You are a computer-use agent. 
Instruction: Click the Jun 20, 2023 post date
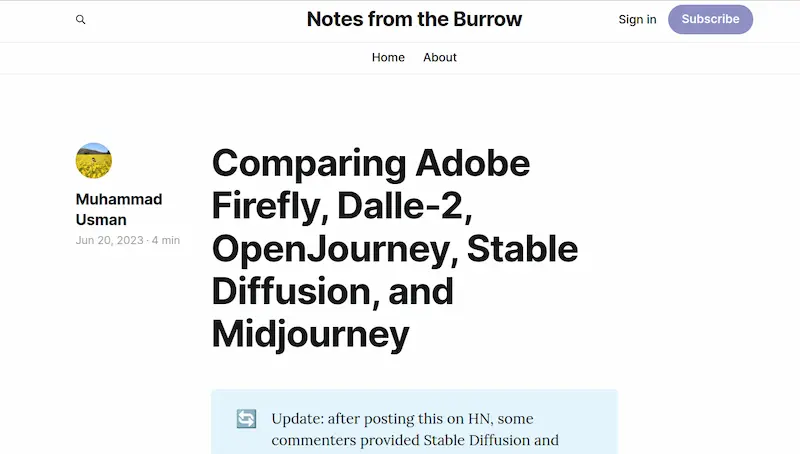pyautogui.click(x=110, y=240)
